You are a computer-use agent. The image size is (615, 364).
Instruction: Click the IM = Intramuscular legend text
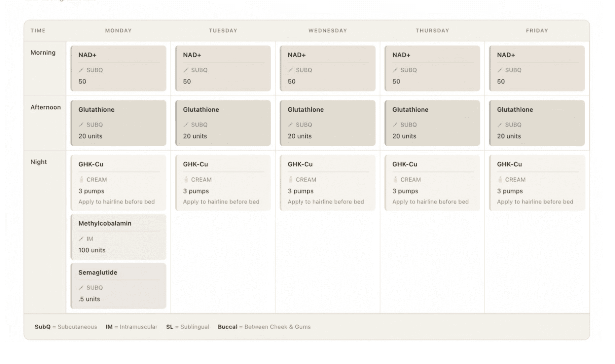pyautogui.click(x=132, y=327)
